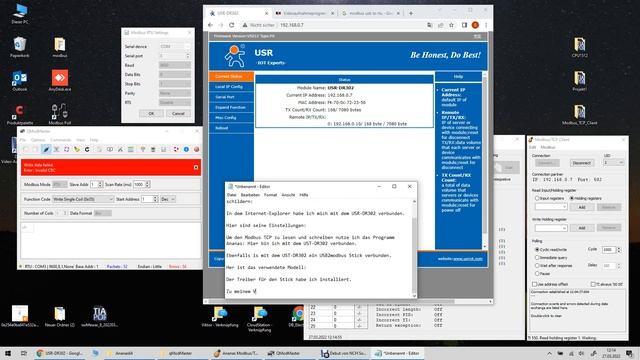Screen dimensions: 640x360
Task: Click the Chrome back arrow
Action: point(211,25)
